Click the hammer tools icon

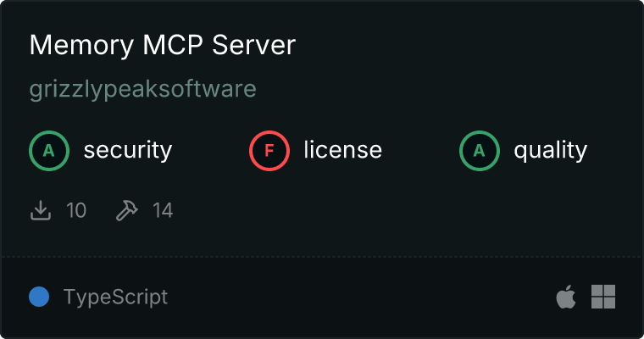[126, 210]
